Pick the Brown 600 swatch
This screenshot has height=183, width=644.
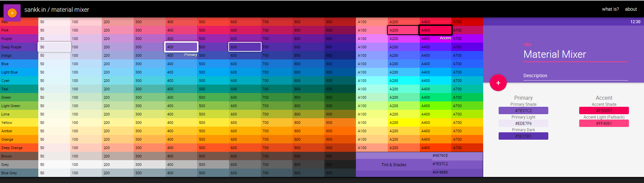[245, 156]
